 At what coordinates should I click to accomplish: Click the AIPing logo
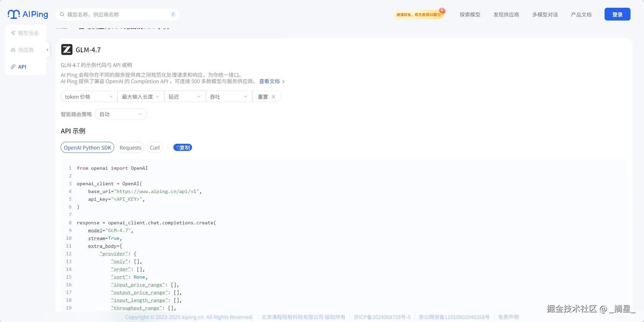pyautogui.click(x=28, y=14)
